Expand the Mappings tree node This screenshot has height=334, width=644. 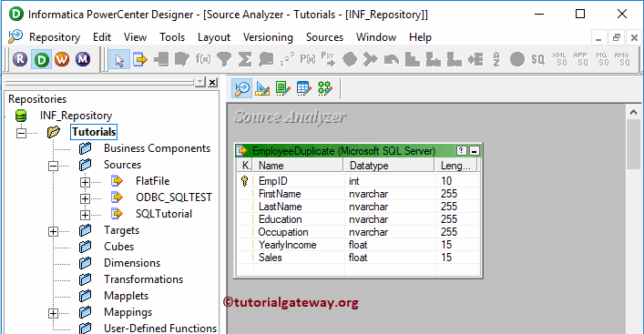click(53, 313)
